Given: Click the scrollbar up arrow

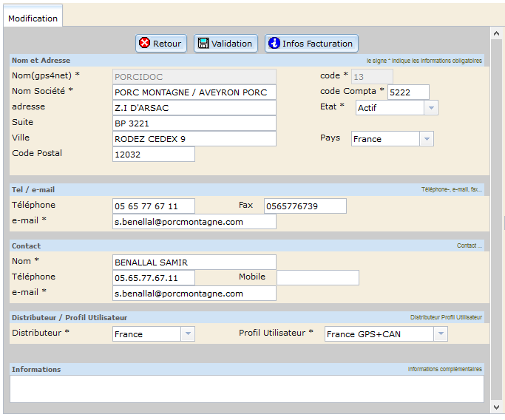Looking at the screenshot, I should (497, 33).
